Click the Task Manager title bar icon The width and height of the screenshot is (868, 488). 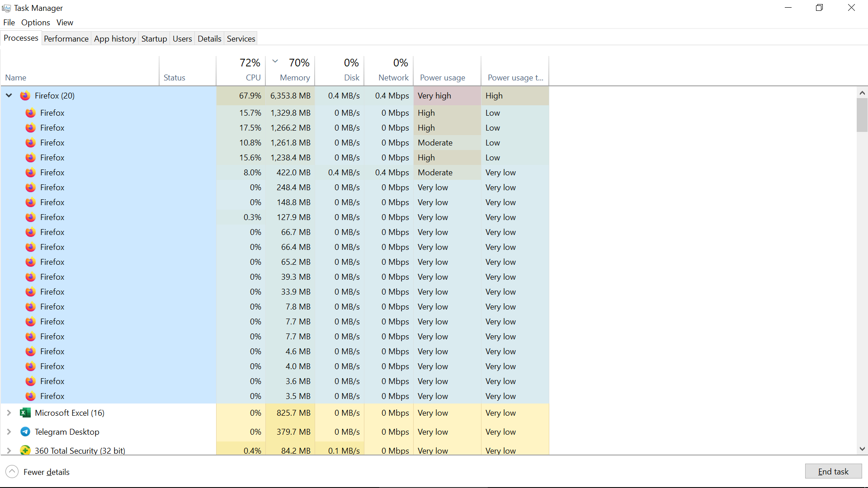(x=6, y=8)
